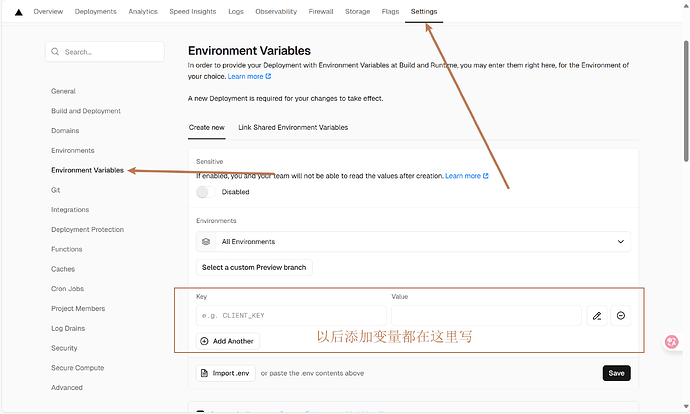Click the Environment Variables heading
This screenshot has width=690, height=414.
[x=249, y=51]
